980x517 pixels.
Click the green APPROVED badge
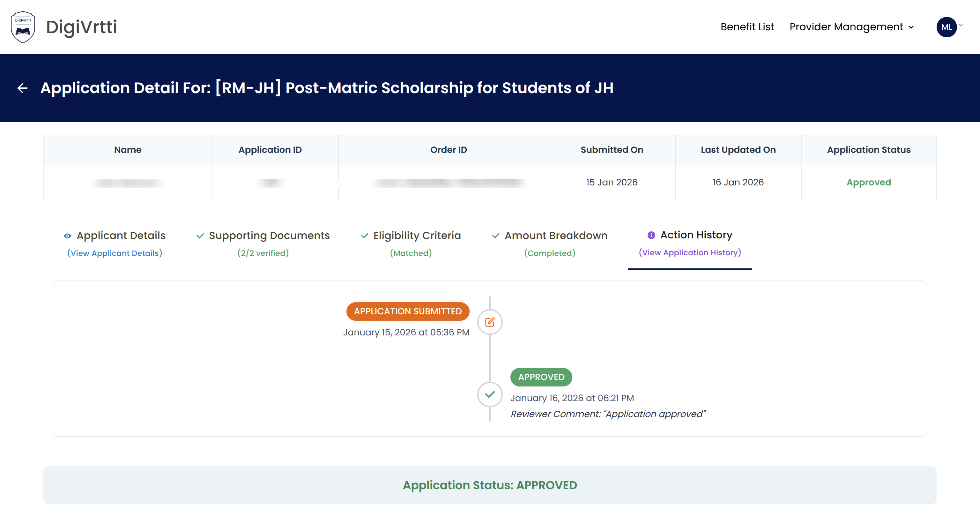tap(541, 377)
